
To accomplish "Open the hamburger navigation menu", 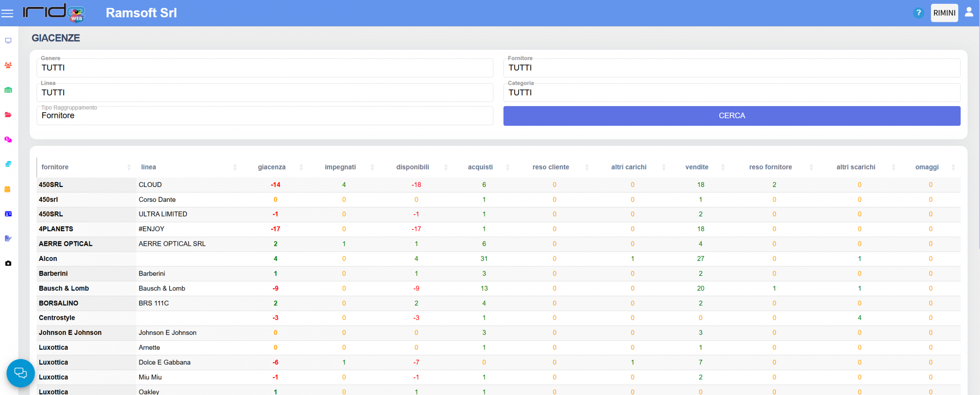I will click(7, 13).
